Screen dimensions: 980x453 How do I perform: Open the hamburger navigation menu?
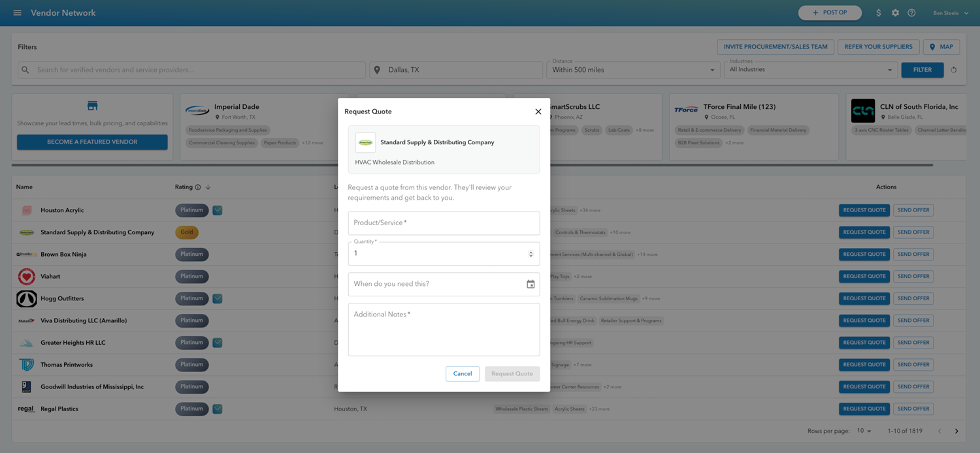(x=17, y=12)
